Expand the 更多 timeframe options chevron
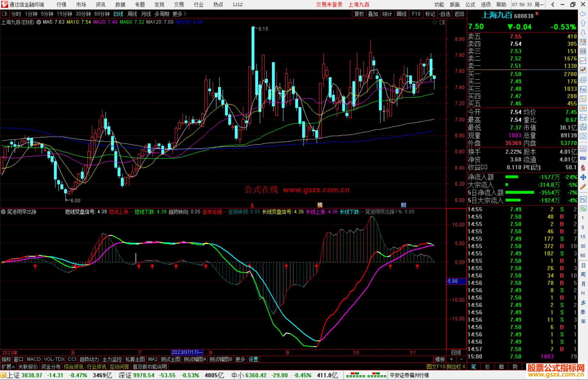This screenshot has height=380, width=588. [x=185, y=14]
